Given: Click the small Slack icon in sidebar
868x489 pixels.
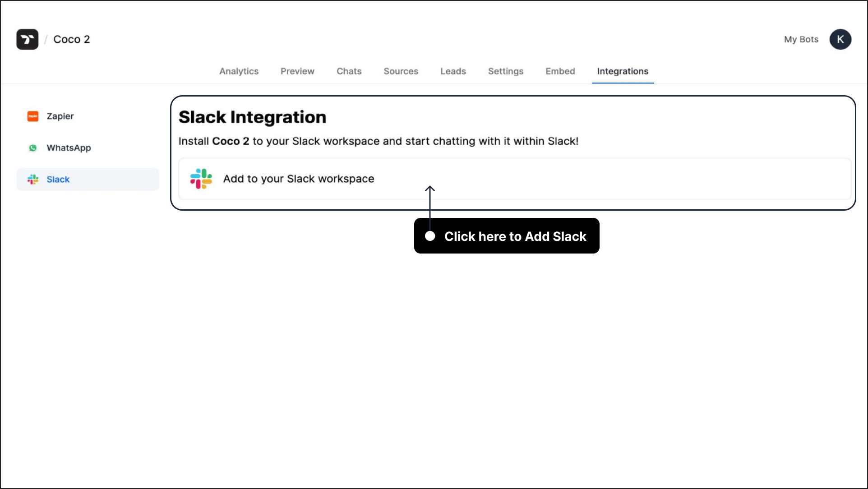Looking at the screenshot, I should 33,180.
